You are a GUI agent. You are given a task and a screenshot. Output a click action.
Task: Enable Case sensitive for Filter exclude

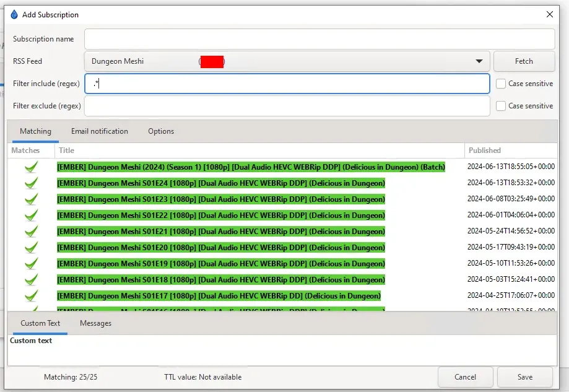[x=501, y=106]
